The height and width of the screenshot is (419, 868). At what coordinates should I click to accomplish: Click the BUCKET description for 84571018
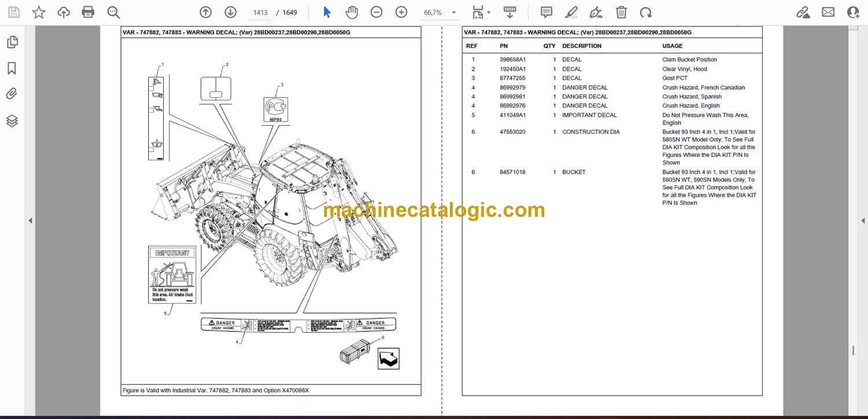573,172
